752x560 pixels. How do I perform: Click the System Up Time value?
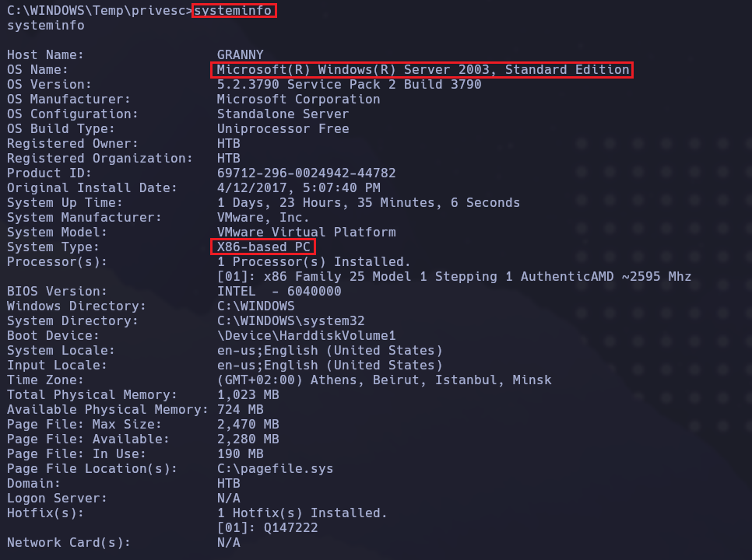[368, 202]
